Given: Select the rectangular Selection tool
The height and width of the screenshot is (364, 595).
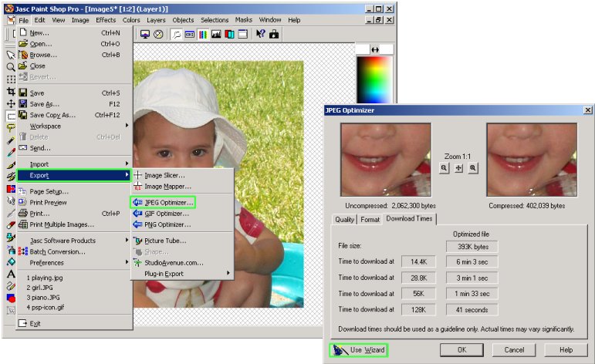Looking at the screenshot, I should coord(11,116).
